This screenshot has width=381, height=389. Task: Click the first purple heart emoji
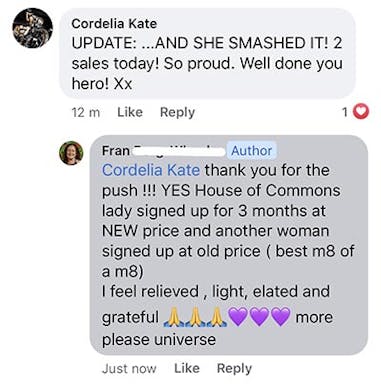point(238,317)
